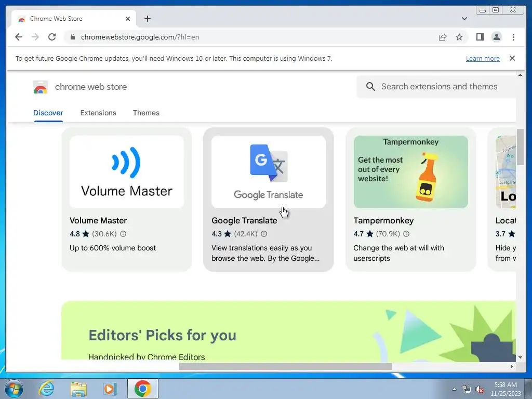Open the muted volume tray icon

click(x=480, y=389)
